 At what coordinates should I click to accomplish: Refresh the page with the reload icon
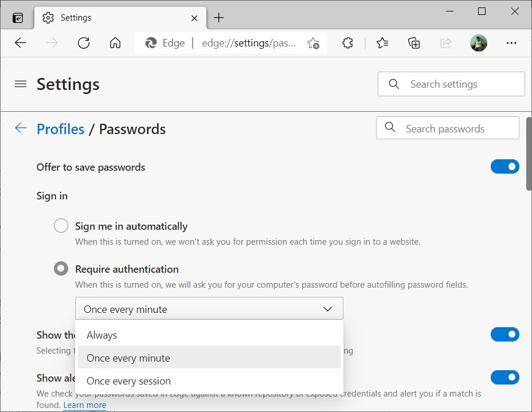[84, 43]
